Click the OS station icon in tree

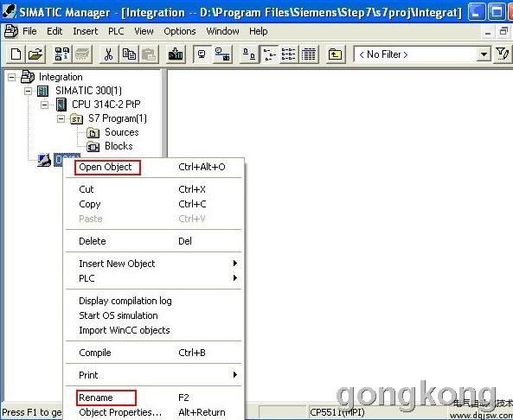click(x=44, y=160)
